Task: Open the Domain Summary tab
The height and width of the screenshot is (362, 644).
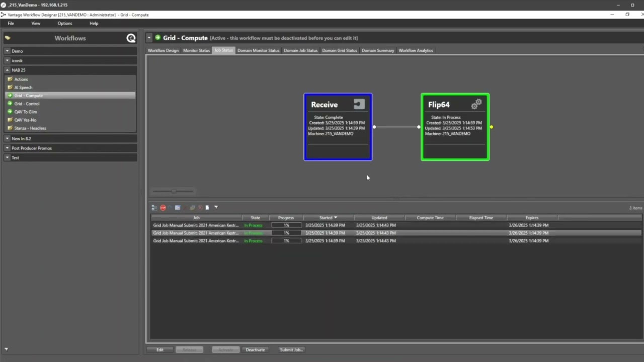Action: point(378,50)
